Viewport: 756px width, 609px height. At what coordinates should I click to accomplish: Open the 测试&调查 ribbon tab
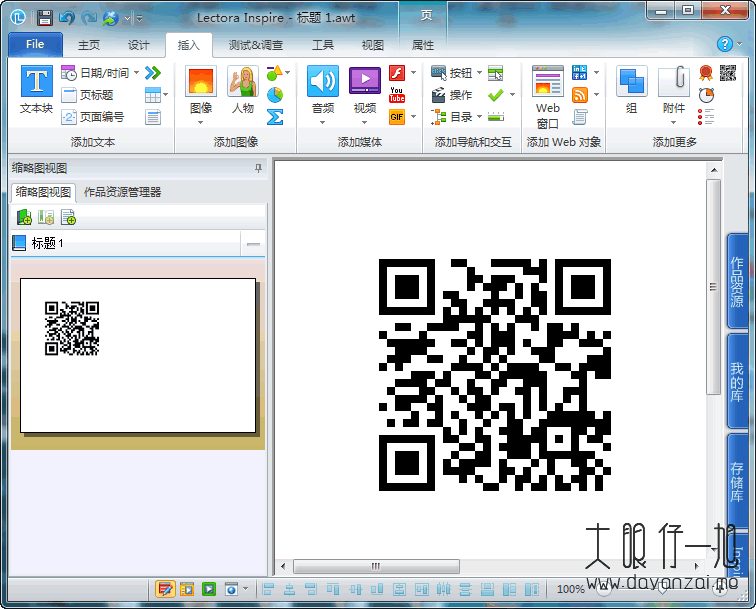click(x=256, y=45)
